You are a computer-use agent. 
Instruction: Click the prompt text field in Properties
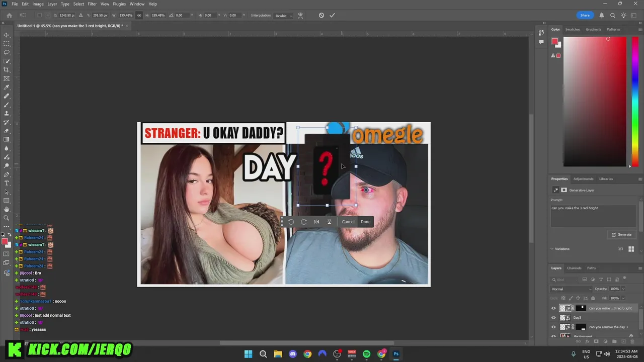pos(594,215)
